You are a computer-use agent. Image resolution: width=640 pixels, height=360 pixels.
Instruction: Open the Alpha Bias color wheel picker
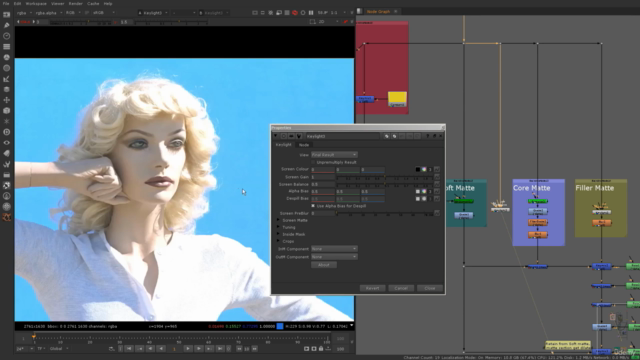tap(424, 191)
